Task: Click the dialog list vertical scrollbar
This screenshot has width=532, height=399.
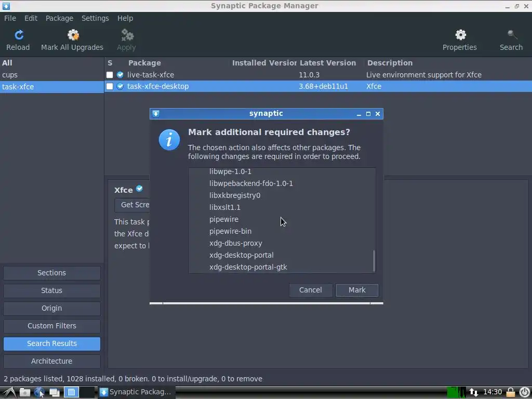Action: 374,261
